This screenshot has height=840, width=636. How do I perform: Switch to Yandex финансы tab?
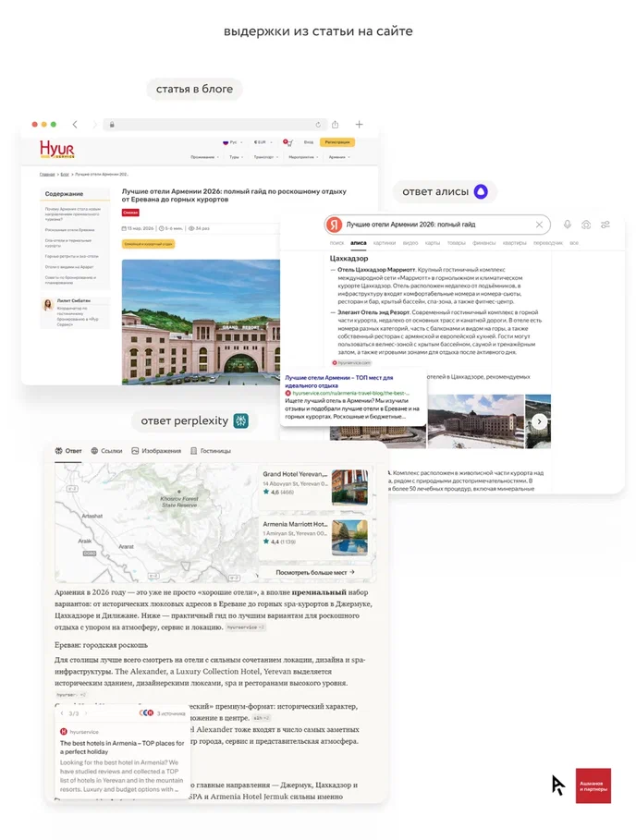click(x=483, y=243)
